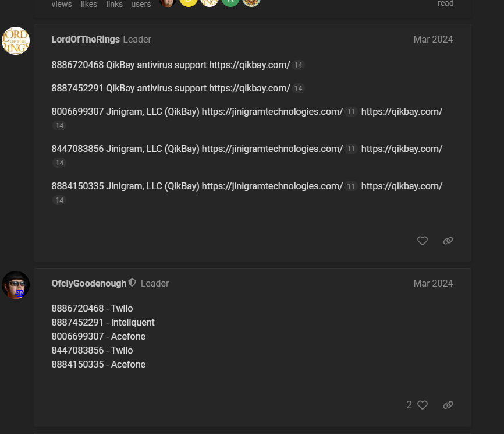The height and width of the screenshot is (434, 504).
Task: Click the 11 click-count badge for 8884150335
Action: pyautogui.click(x=351, y=186)
